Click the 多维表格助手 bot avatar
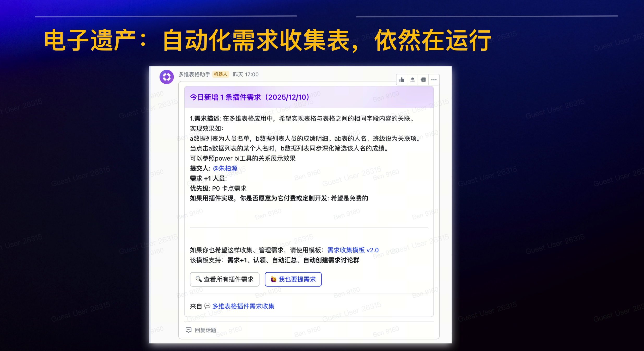The height and width of the screenshot is (351, 644). pos(167,77)
